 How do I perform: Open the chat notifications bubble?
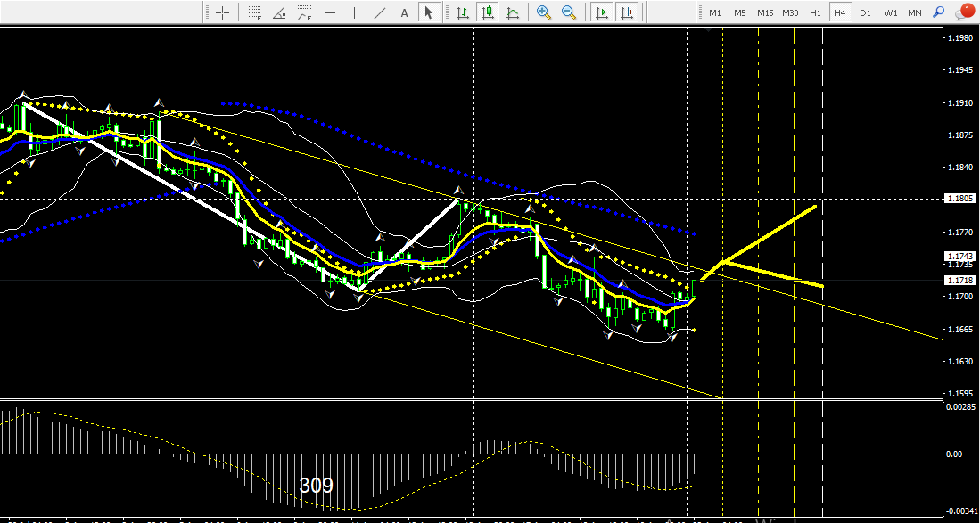tap(963, 12)
